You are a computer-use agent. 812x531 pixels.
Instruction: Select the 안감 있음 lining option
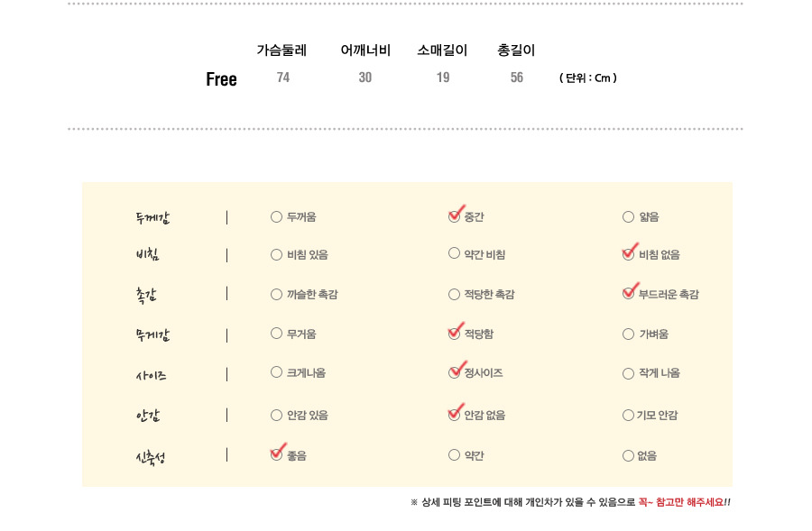[277, 415]
